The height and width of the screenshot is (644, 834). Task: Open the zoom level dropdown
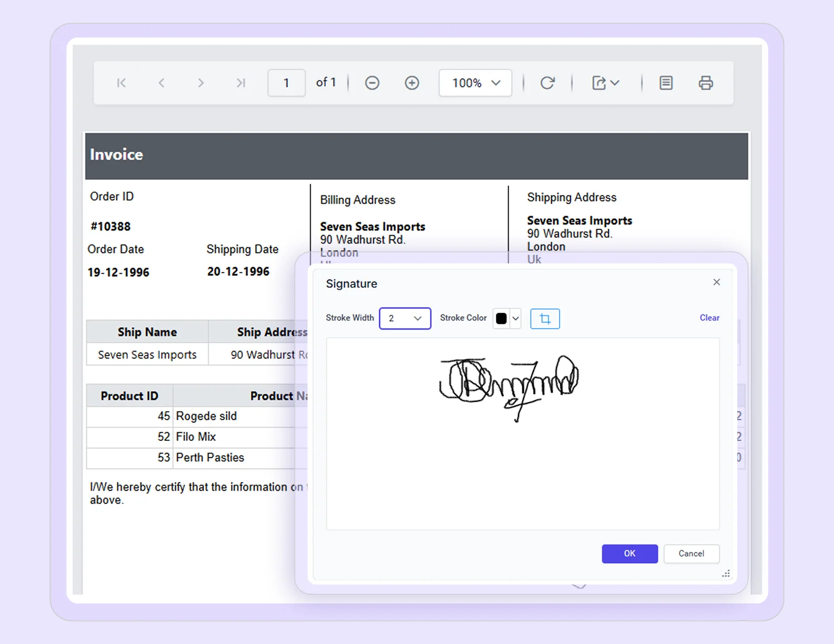475,83
